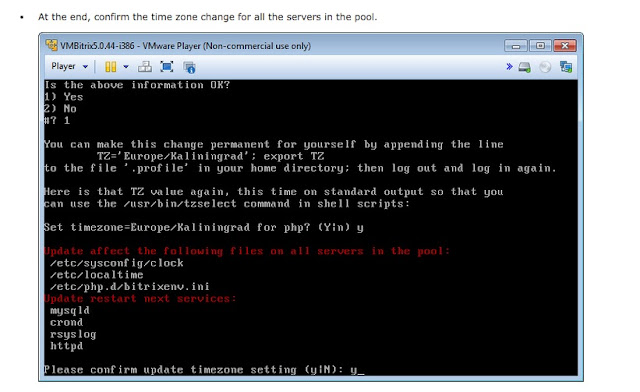Click '/etc/php.d/bitrixenv.ini' file path
This screenshot has width=640, height=392.
[x=130, y=286]
